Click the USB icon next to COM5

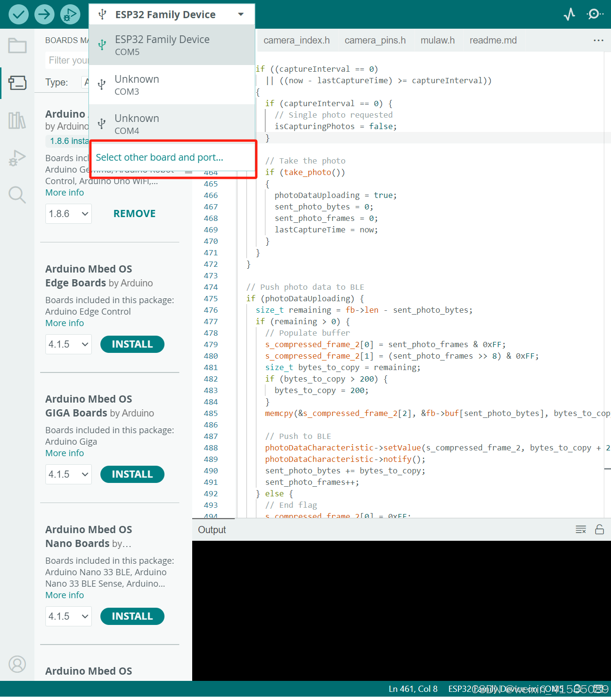tap(102, 45)
